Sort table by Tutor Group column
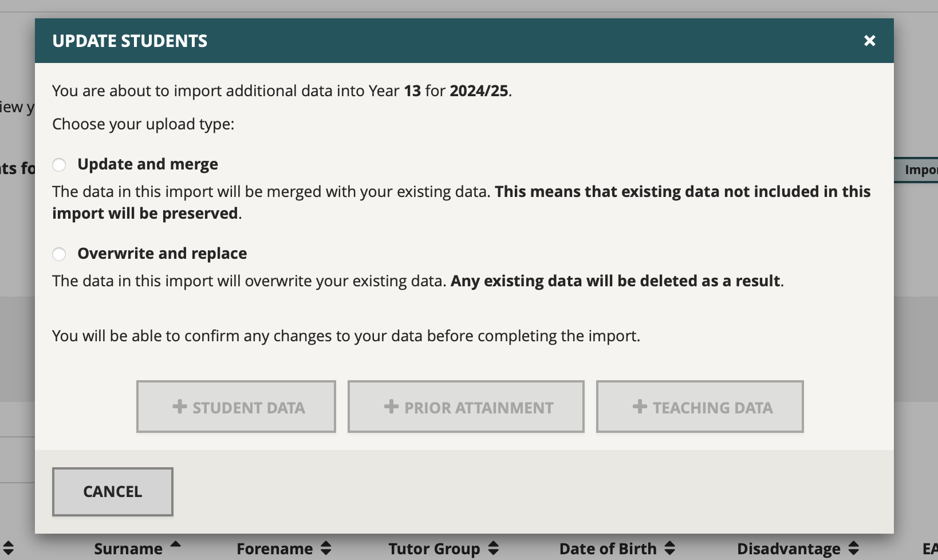This screenshot has width=938, height=560. [x=444, y=549]
